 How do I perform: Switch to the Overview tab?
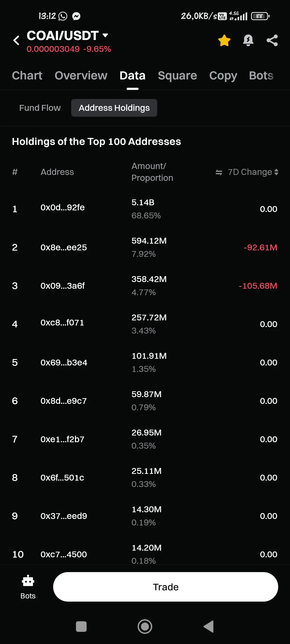[81, 76]
